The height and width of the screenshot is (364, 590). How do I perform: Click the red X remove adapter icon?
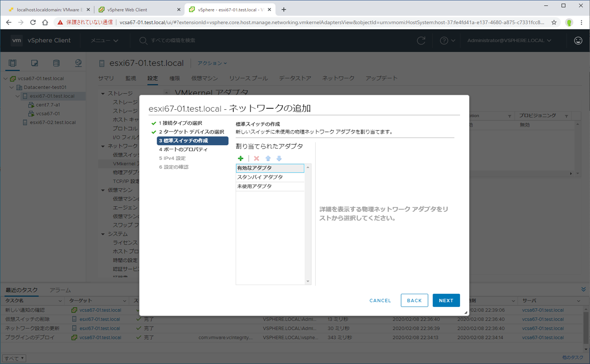tap(257, 158)
